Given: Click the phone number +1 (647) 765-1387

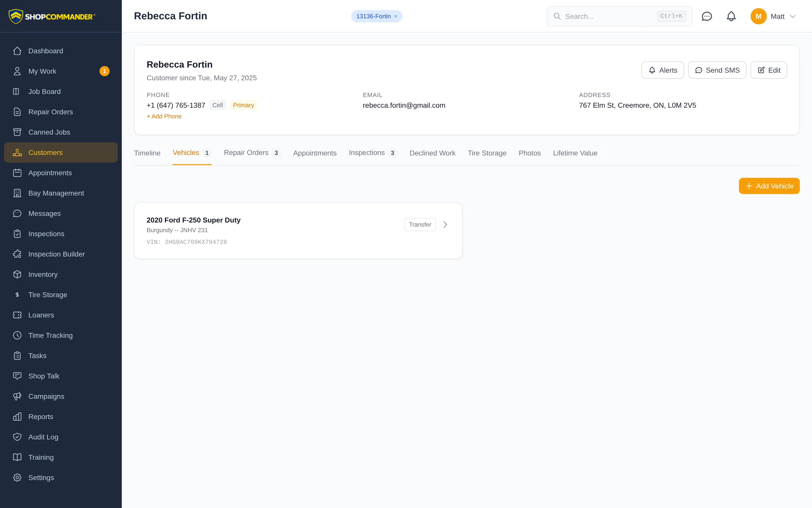Looking at the screenshot, I should tap(176, 105).
